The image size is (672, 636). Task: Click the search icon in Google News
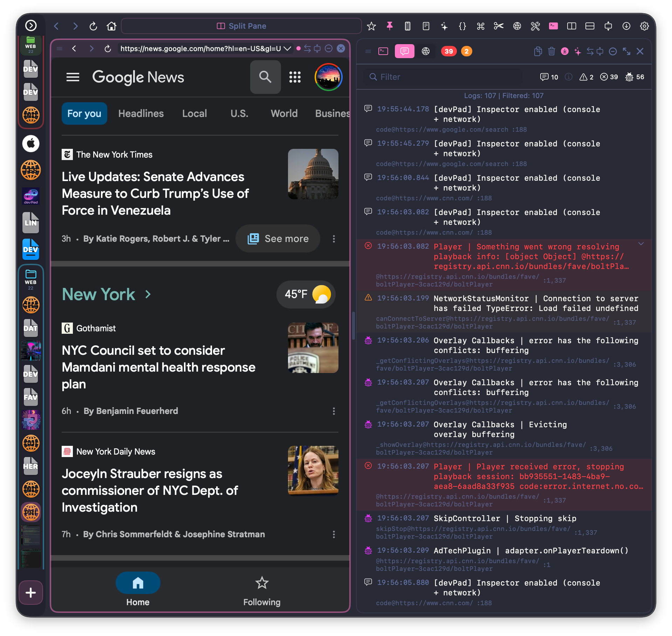pyautogui.click(x=265, y=77)
